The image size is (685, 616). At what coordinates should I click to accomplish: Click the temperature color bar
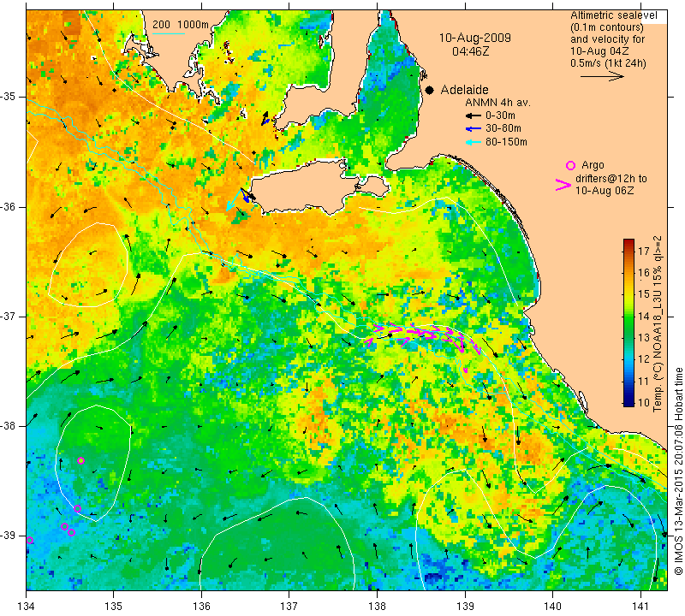(628, 323)
